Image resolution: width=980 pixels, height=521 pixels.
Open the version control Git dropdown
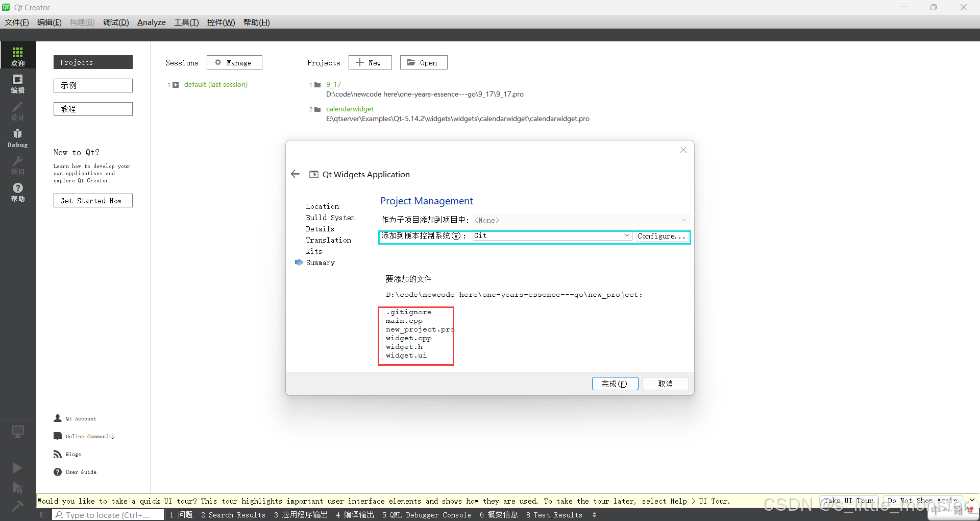(x=552, y=235)
